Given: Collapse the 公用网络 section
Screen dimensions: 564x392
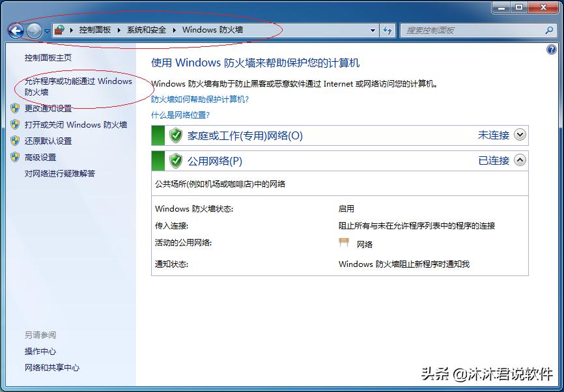Looking at the screenshot, I should (x=519, y=160).
